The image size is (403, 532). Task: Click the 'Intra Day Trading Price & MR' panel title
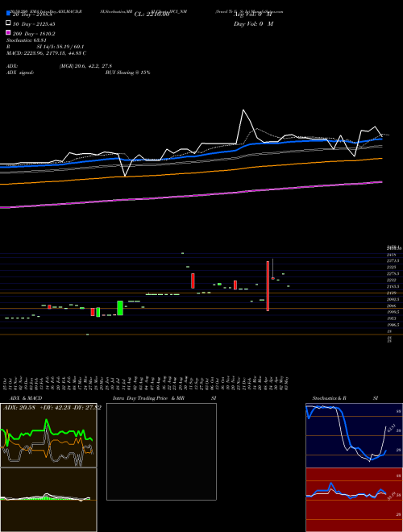point(148,398)
